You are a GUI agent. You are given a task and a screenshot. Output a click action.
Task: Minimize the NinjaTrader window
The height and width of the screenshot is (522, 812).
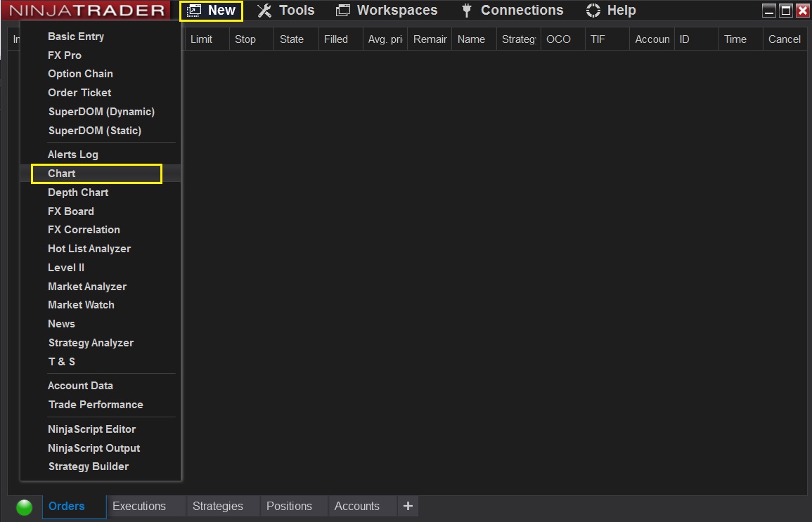(x=770, y=11)
